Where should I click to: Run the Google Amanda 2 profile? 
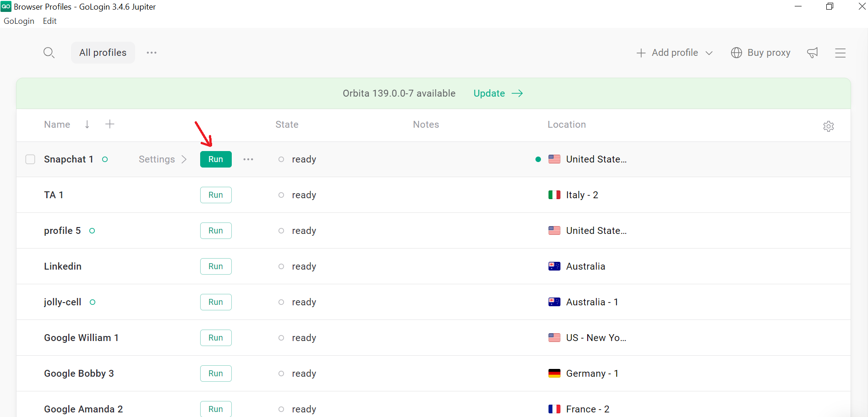[x=216, y=409]
